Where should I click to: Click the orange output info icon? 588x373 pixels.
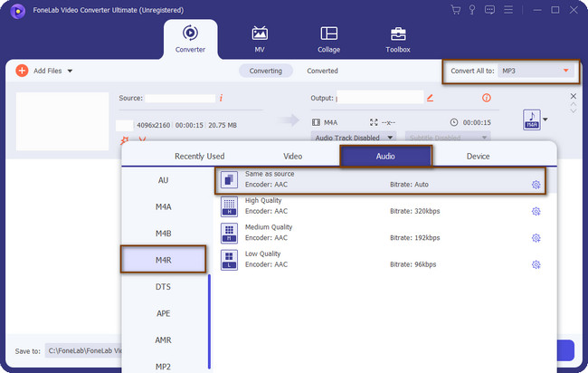tap(487, 98)
